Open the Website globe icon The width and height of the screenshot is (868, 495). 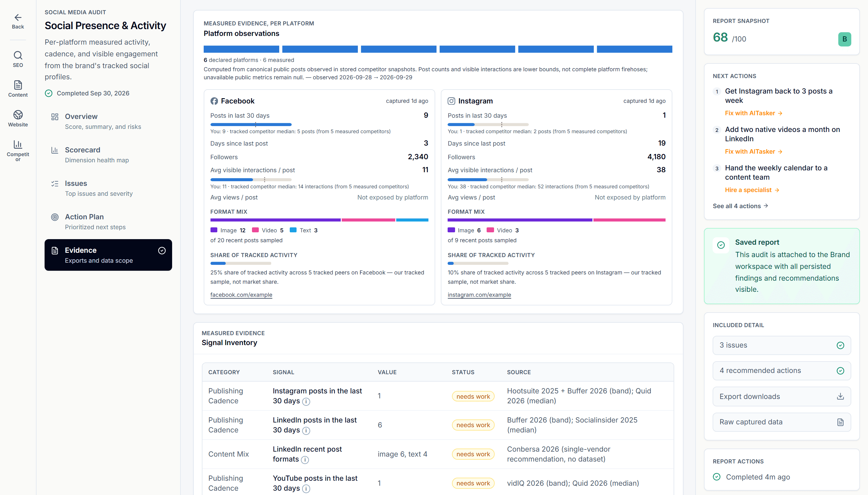(x=18, y=115)
